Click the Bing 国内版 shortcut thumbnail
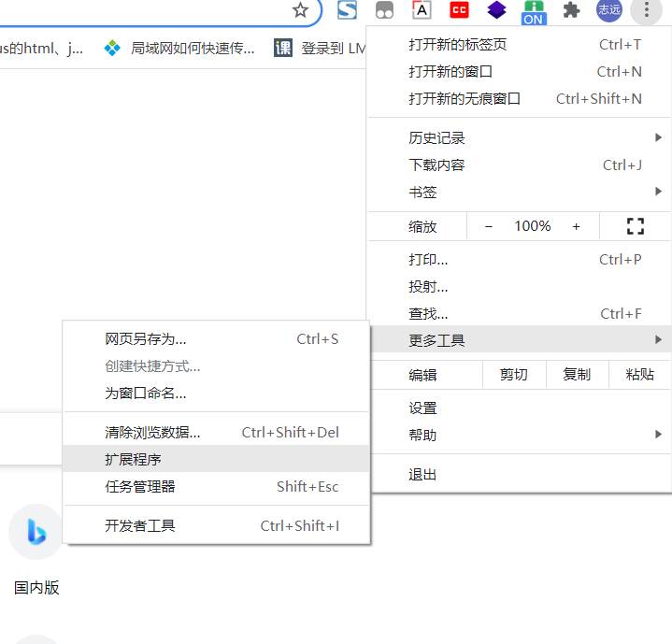672x644 pixels. (x=36, y=532)
